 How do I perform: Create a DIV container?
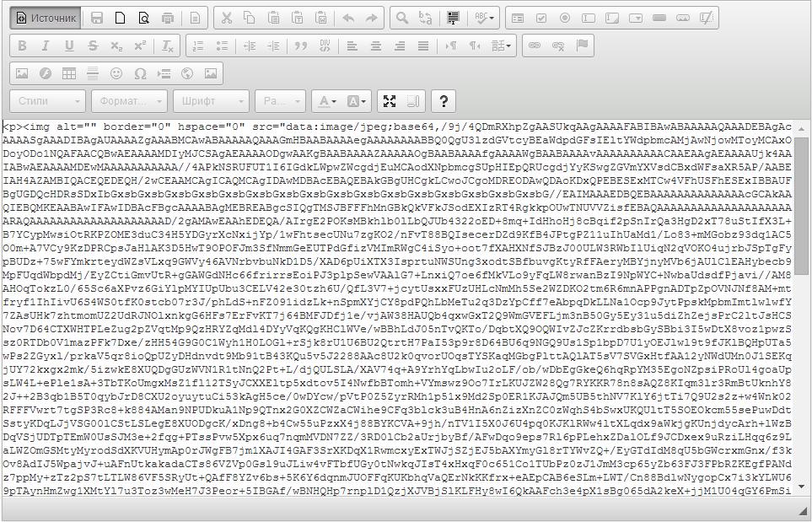coord(325,46)
